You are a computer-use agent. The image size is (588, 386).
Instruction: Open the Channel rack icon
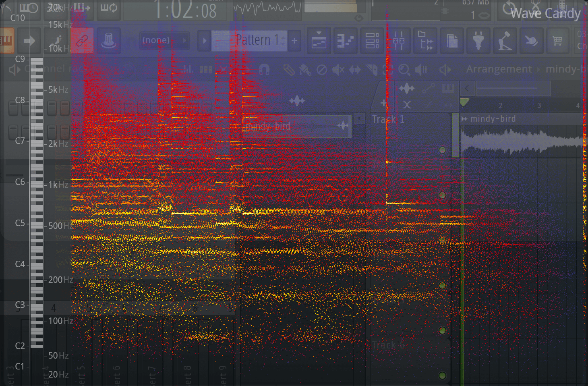372,41
